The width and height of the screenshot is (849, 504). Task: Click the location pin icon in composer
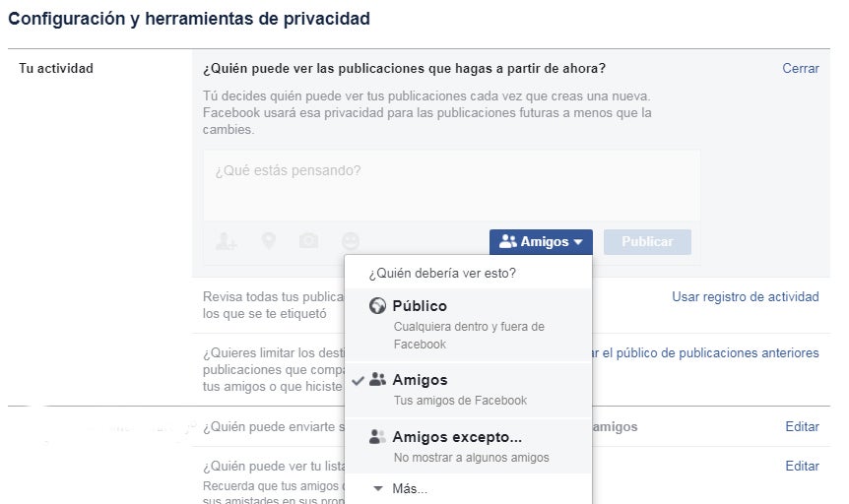pyautogui.click(x=269, y=240)
